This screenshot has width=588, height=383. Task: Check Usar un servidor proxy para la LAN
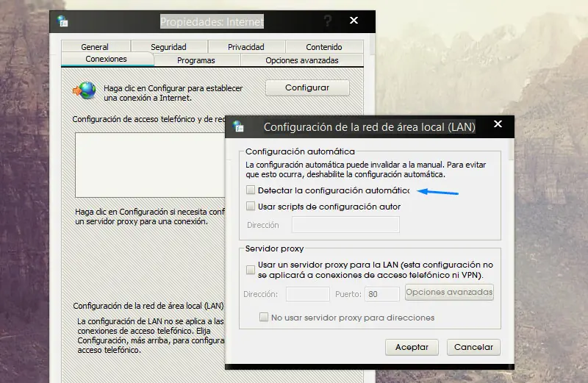pyautogui.click(x=251, y=270)
